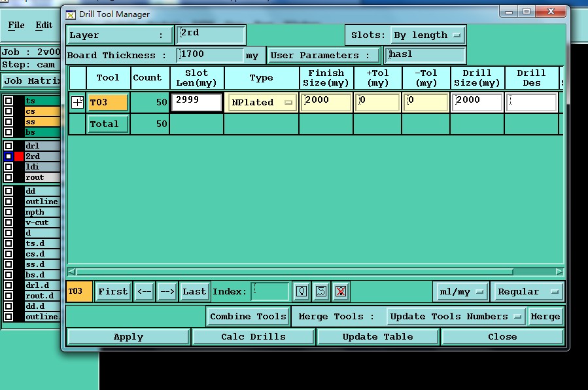
Task: Open the NPlated type dropdown
Action: click(262, 102)
